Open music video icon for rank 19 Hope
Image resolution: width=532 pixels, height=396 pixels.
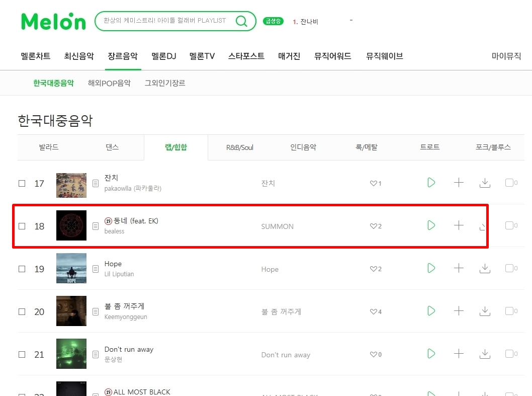[509, 268]
